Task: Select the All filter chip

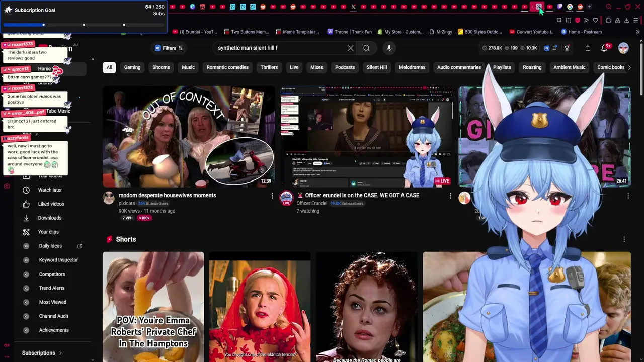Action: tap(109, 67)
